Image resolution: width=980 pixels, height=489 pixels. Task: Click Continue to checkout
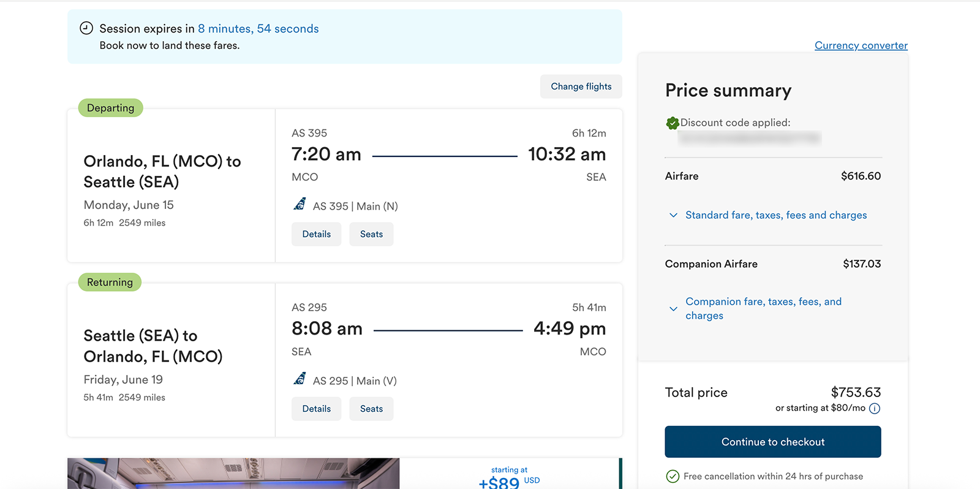pyautogui.click(x=772, y=441)
